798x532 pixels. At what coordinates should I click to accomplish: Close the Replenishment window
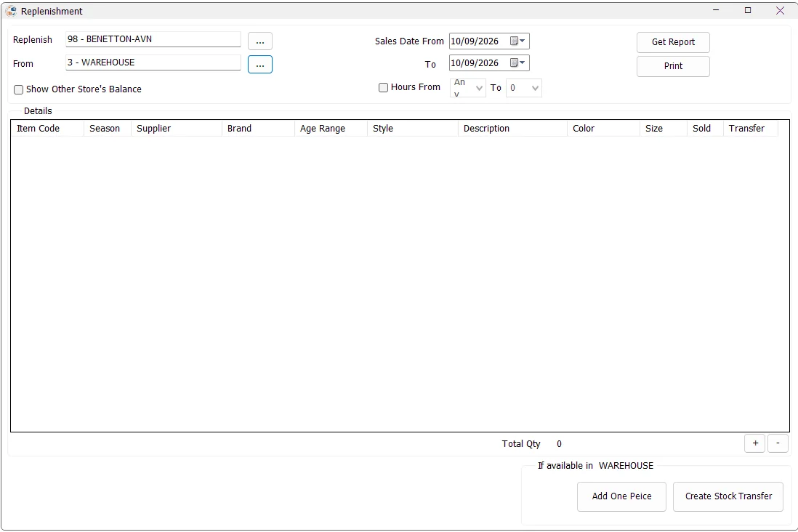[780, 10]
